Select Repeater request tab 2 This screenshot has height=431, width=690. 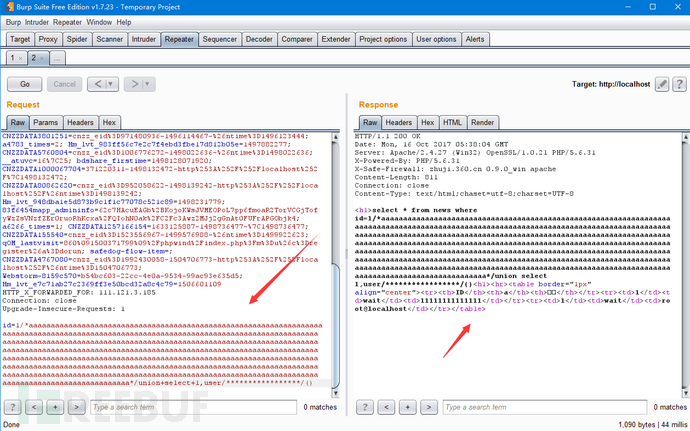[37, 58]
